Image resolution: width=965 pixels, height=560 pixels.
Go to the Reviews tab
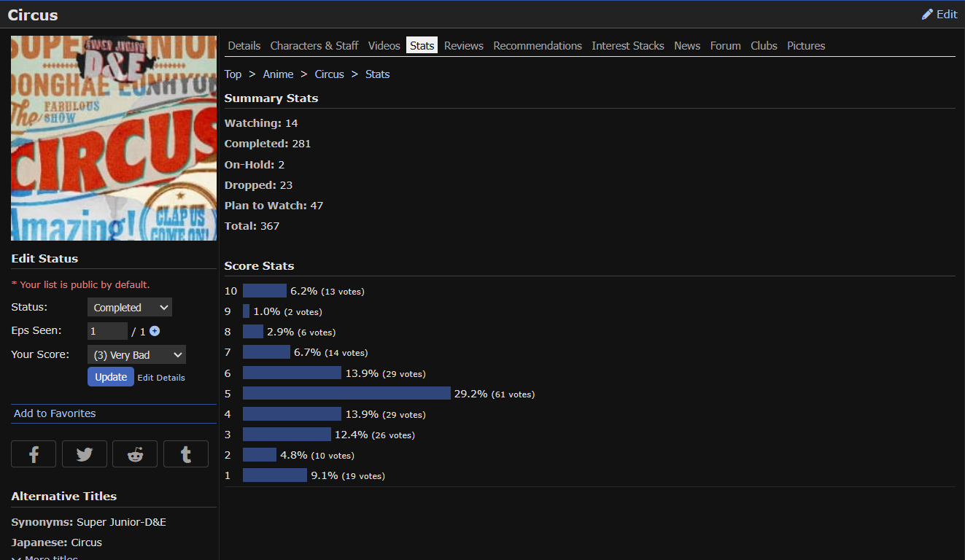[x=464, y=45]
